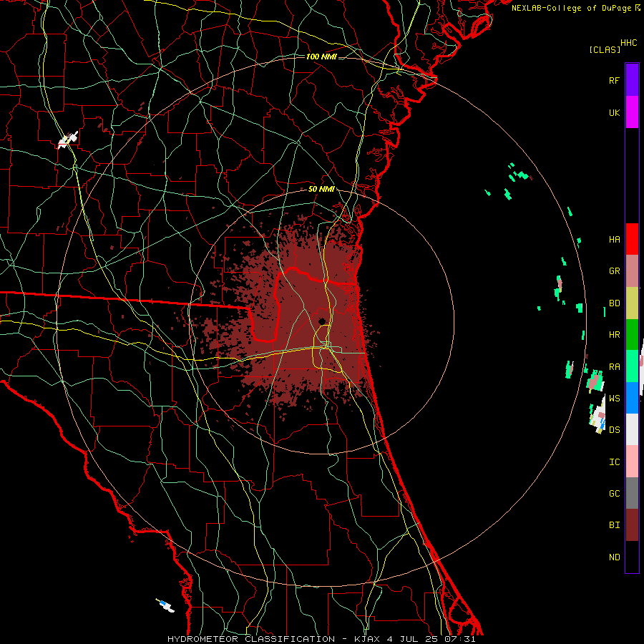This screenshot has width=644, height=644.
Task: Click the BI legend label
Action: tap(614, 525)
